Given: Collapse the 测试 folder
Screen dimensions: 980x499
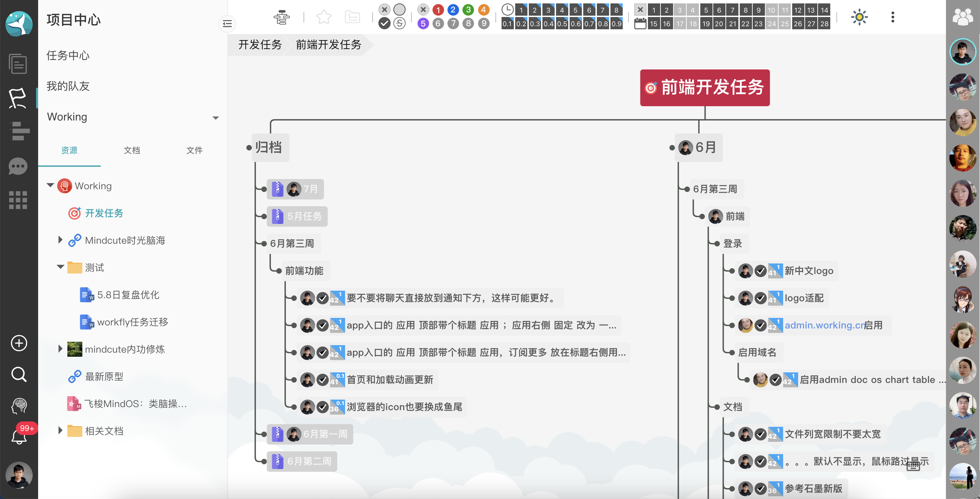Looking at the screenshot, I should 60,267.
